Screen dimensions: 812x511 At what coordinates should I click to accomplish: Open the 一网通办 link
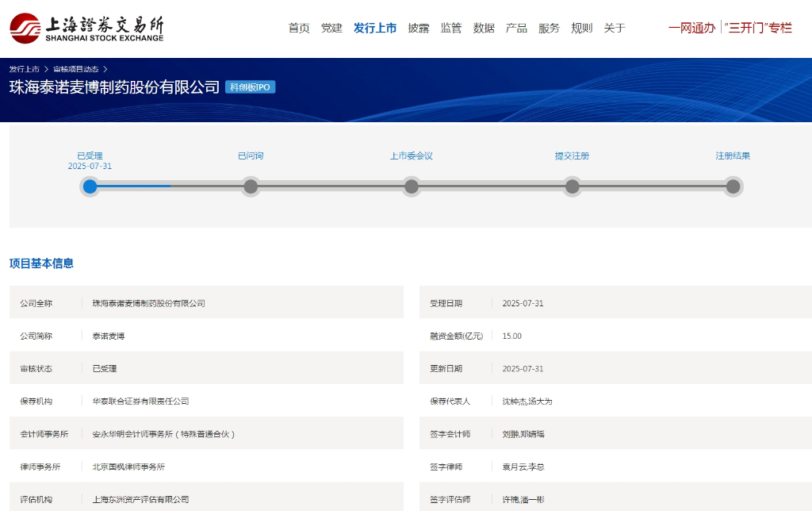tap(691, 28)
